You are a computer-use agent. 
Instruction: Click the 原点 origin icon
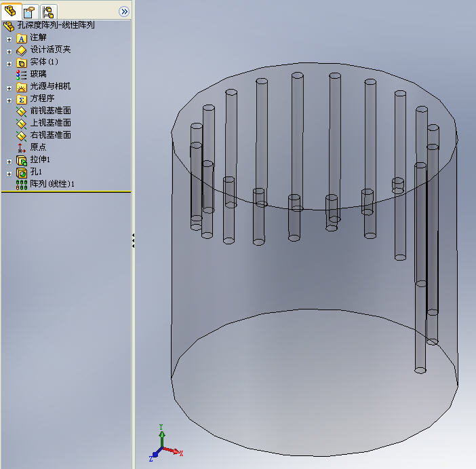click(21, 148)
